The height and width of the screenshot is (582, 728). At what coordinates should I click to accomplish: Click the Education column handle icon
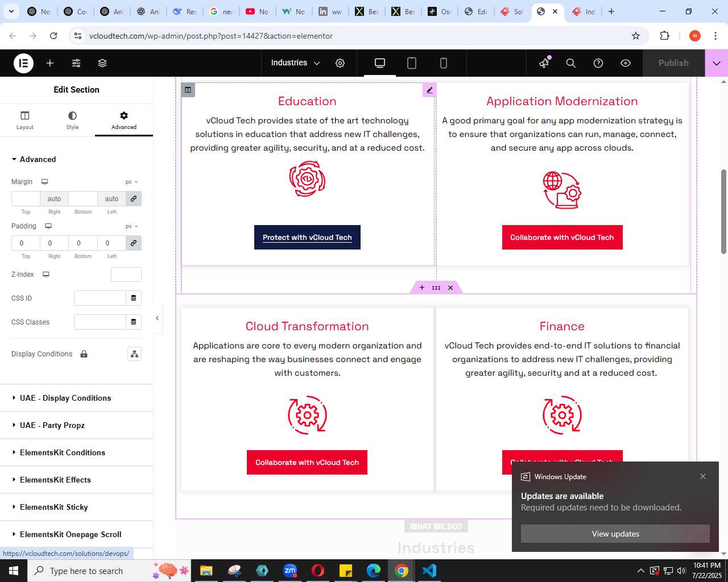[x=188, y=90]
